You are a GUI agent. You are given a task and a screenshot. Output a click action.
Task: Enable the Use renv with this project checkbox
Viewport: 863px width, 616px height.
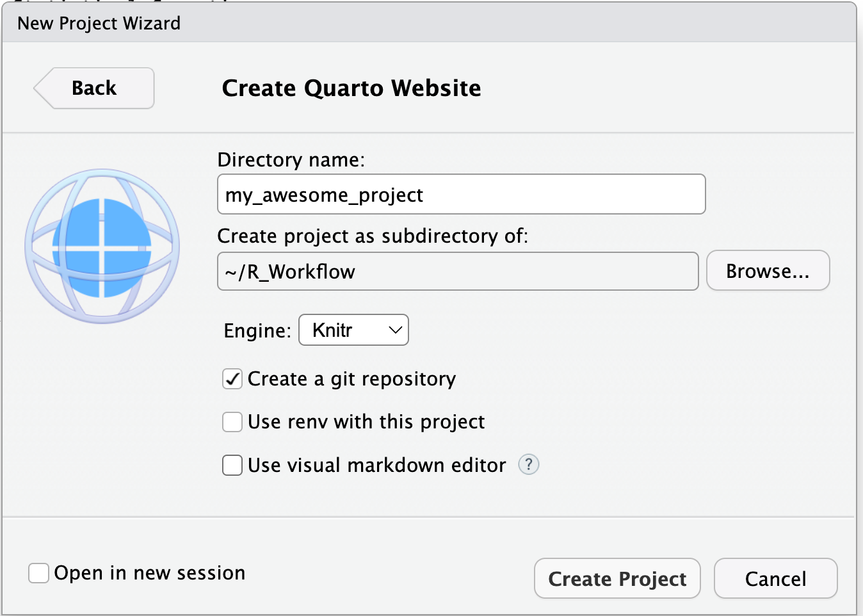232,422
